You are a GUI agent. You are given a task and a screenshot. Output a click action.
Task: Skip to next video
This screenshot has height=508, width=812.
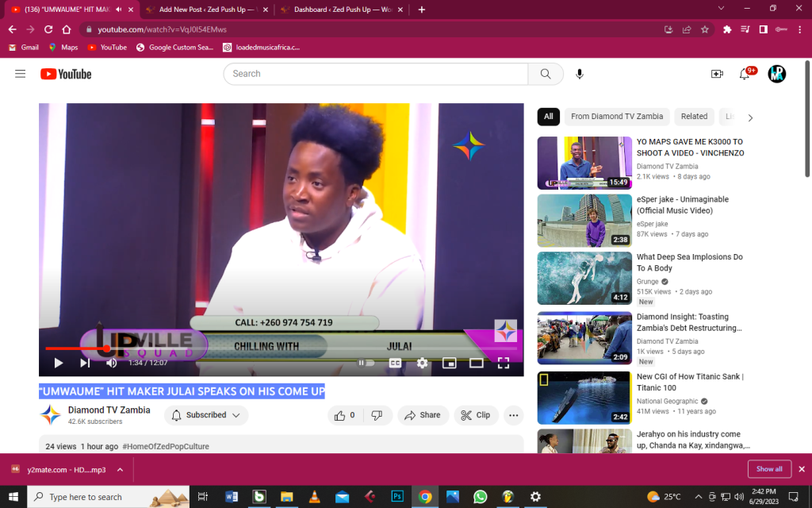[x=85, y=363]
